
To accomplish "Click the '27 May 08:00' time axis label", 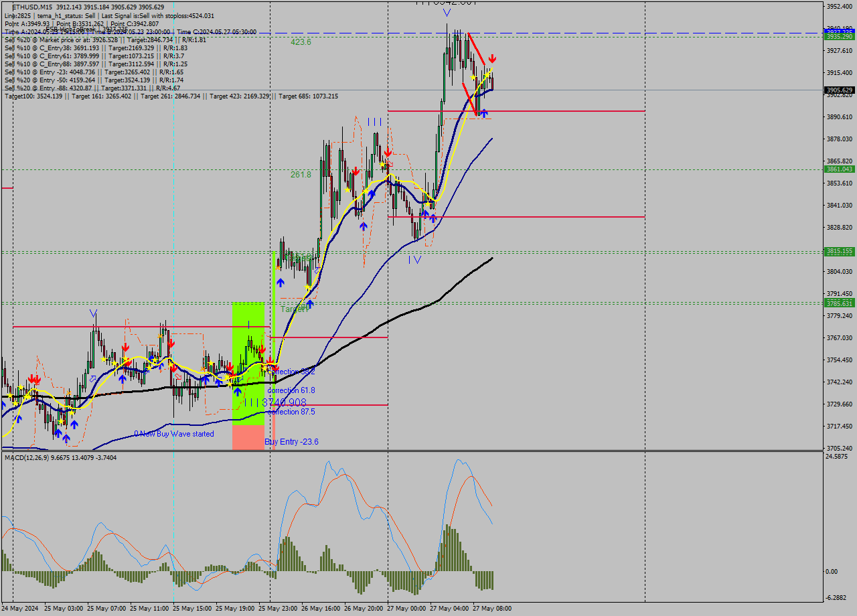I will click(491, 609).
